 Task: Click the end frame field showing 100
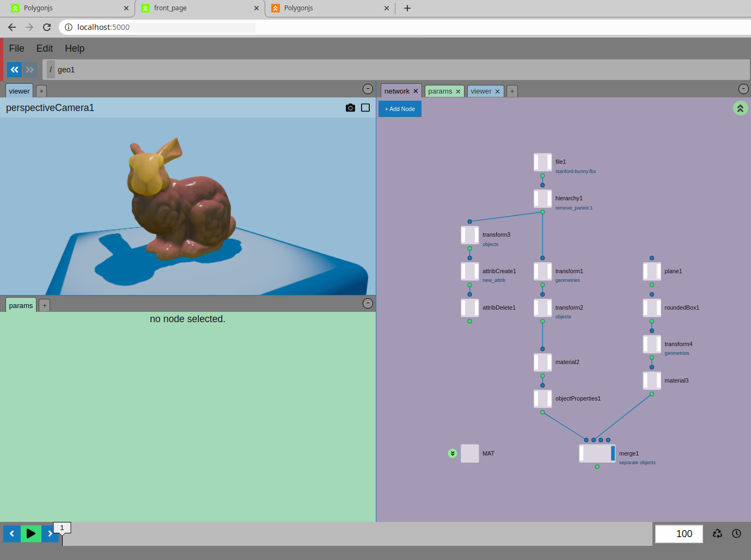tap(679, 534)
